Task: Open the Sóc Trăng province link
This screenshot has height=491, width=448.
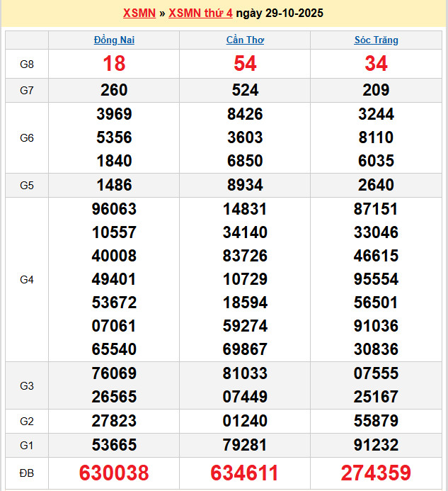Action: click(x=376, y=40)
